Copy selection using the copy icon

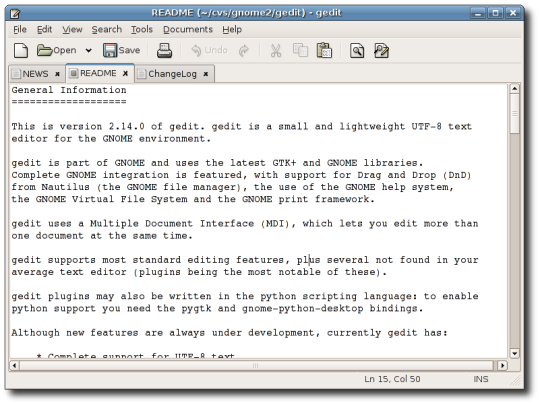[x=300, y=50]
